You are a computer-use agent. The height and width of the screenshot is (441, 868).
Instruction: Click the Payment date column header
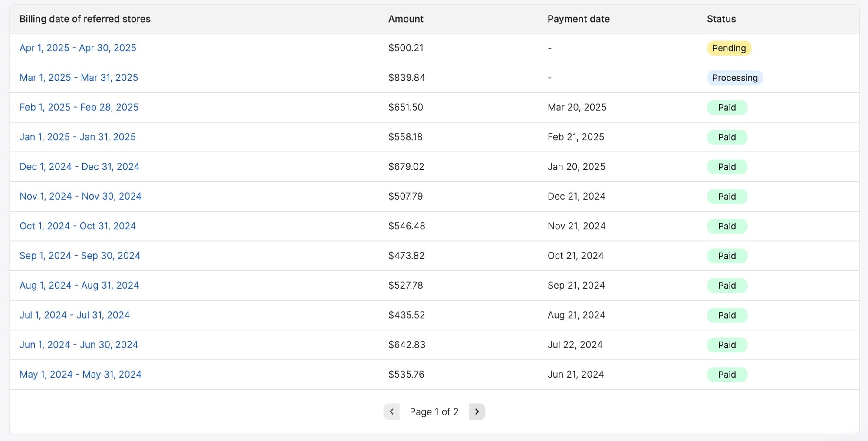pos(579,19)
